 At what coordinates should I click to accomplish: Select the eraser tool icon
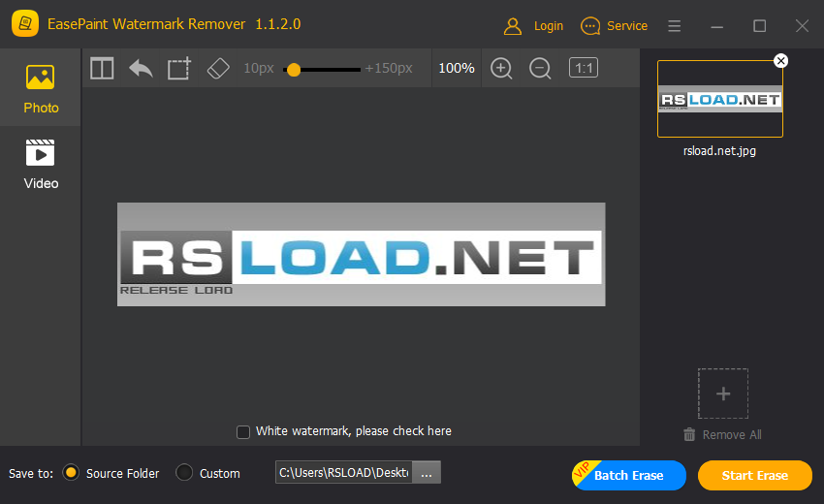[x=218, y=68]
